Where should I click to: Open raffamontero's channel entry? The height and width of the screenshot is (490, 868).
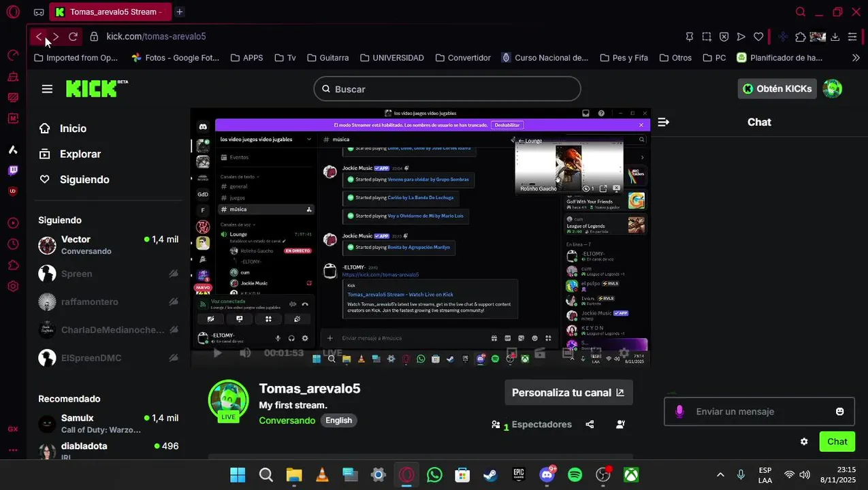[109, 301]
